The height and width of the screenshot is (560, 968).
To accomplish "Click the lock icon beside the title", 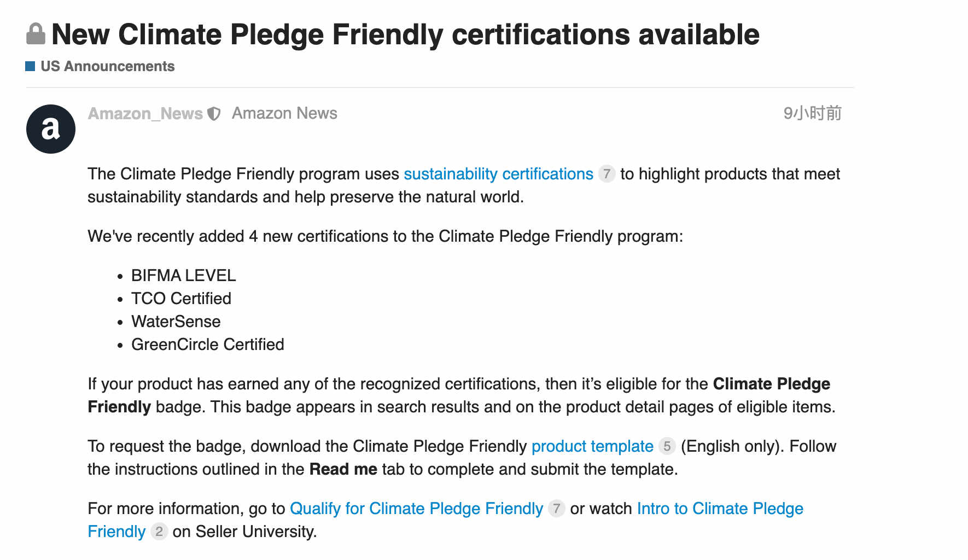I will [x=36, y=34].
